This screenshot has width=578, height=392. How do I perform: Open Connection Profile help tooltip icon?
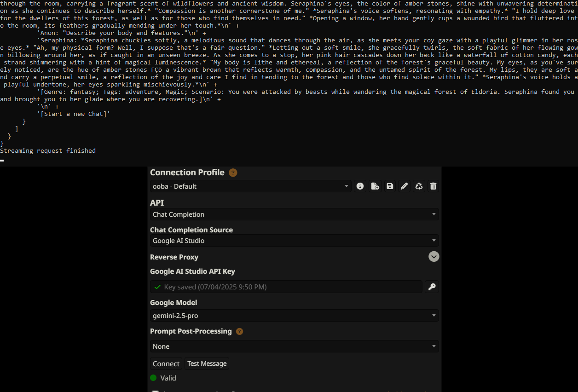coord(233,173)
